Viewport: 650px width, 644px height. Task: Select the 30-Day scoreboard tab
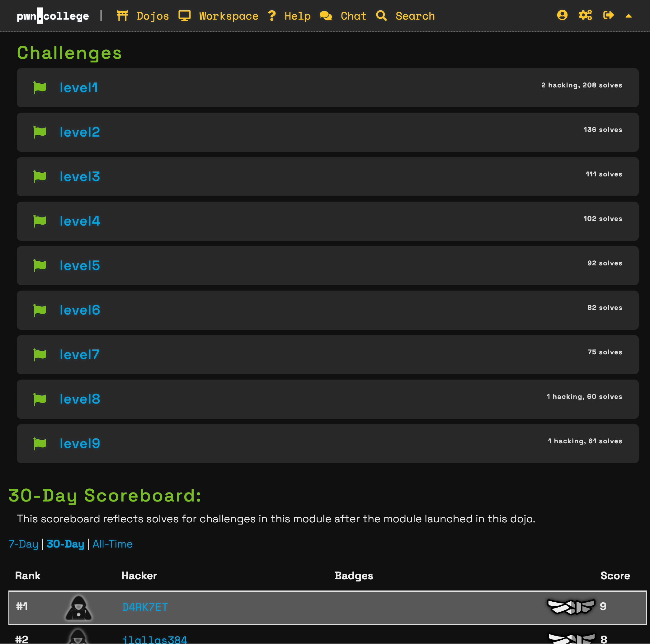pos(65,544)
